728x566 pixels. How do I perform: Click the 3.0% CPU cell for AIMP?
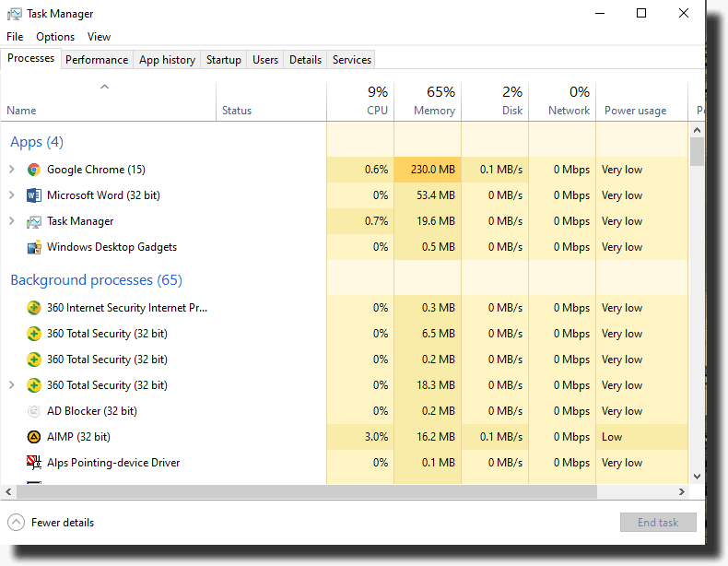[x=360, y=437]
